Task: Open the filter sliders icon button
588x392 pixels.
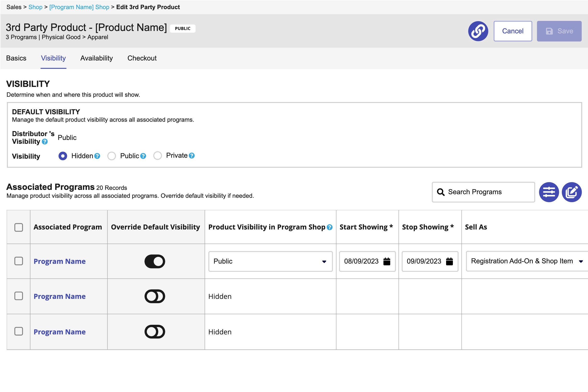Action: 549,192
